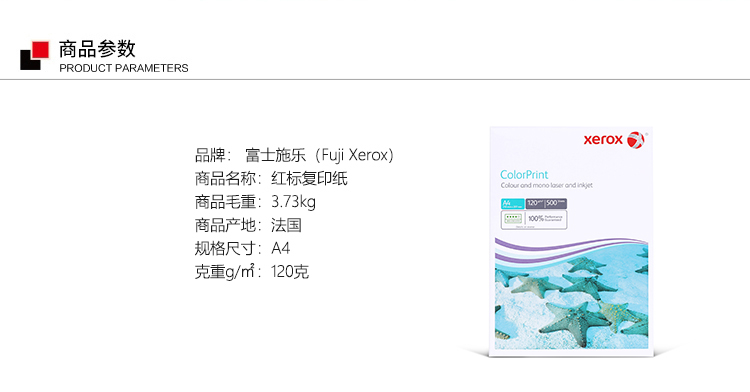Click the Xerox red sphere logo

point(636,140)
